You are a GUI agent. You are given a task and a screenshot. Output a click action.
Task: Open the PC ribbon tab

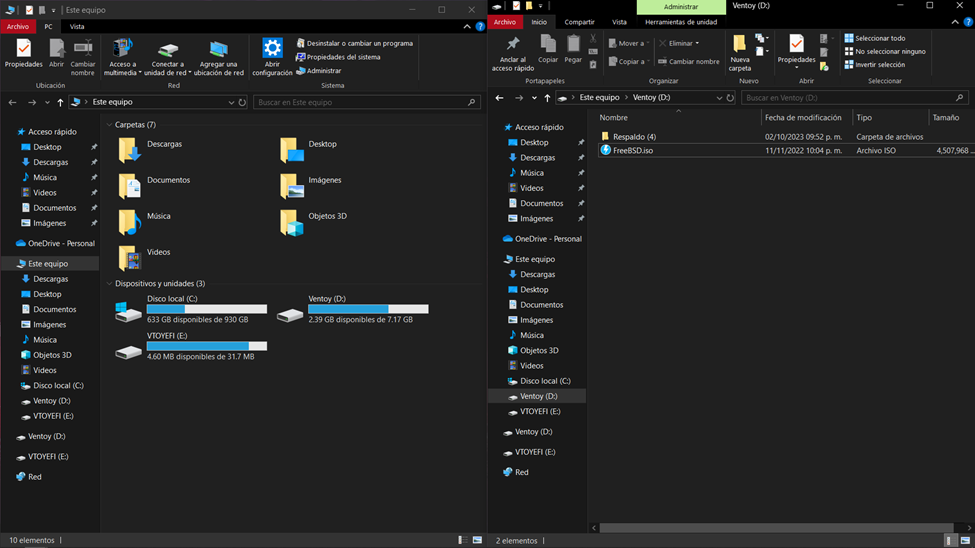pyautogui.click(x=48, y=27)
